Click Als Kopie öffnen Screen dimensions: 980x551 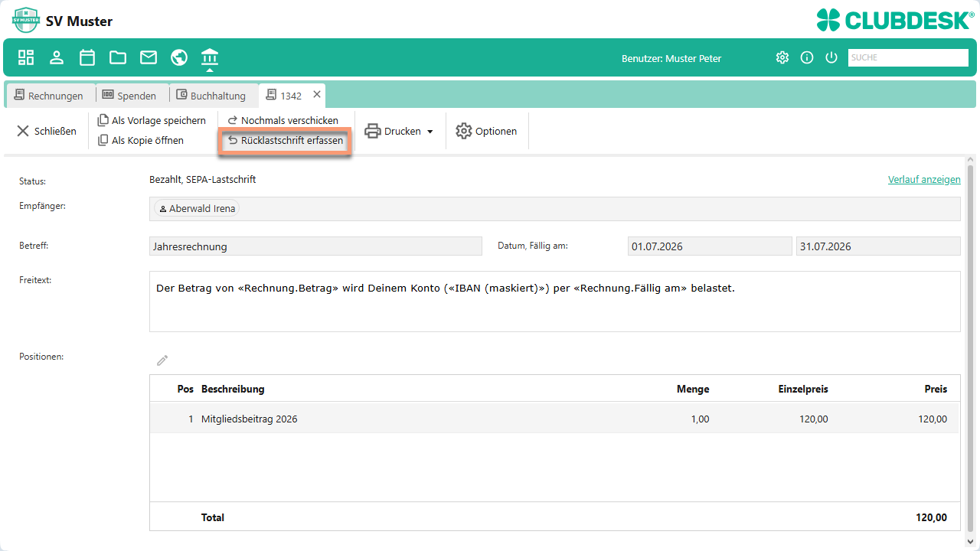point(141,140)
